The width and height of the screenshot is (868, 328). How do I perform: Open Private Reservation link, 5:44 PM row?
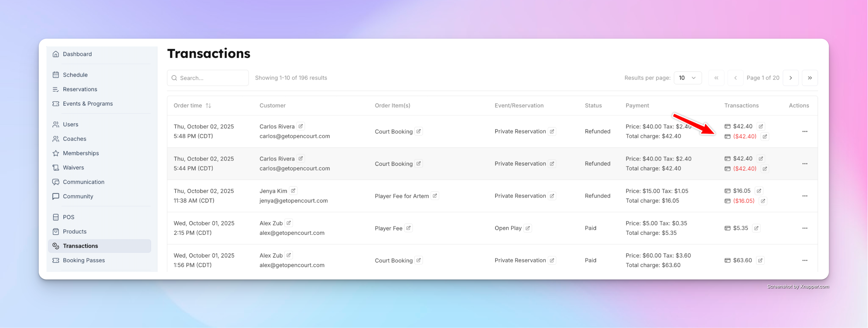pos(552,164)
